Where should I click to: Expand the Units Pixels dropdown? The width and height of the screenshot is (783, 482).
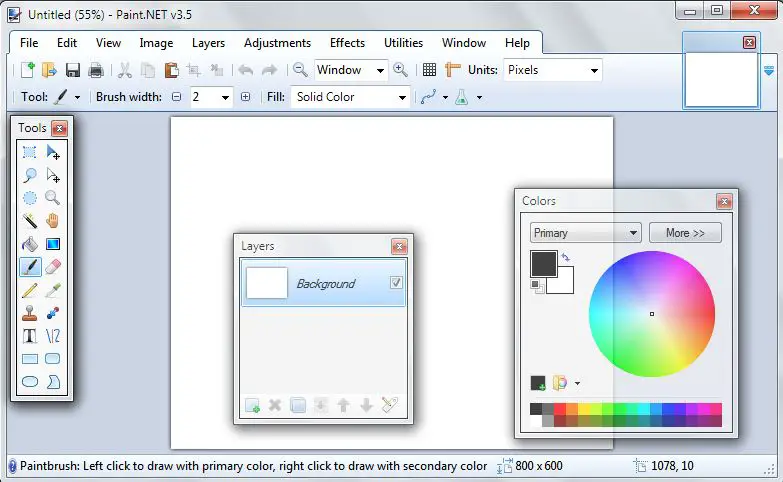tap(594, 70)
